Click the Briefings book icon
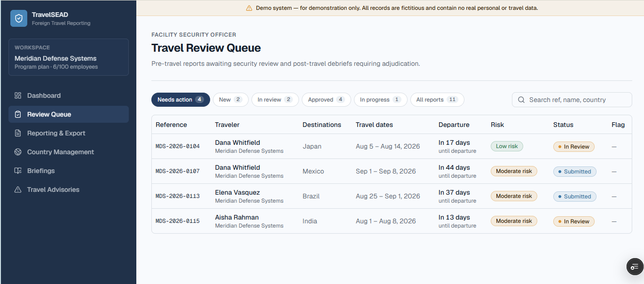644x284 pixels. click(18, 171)
